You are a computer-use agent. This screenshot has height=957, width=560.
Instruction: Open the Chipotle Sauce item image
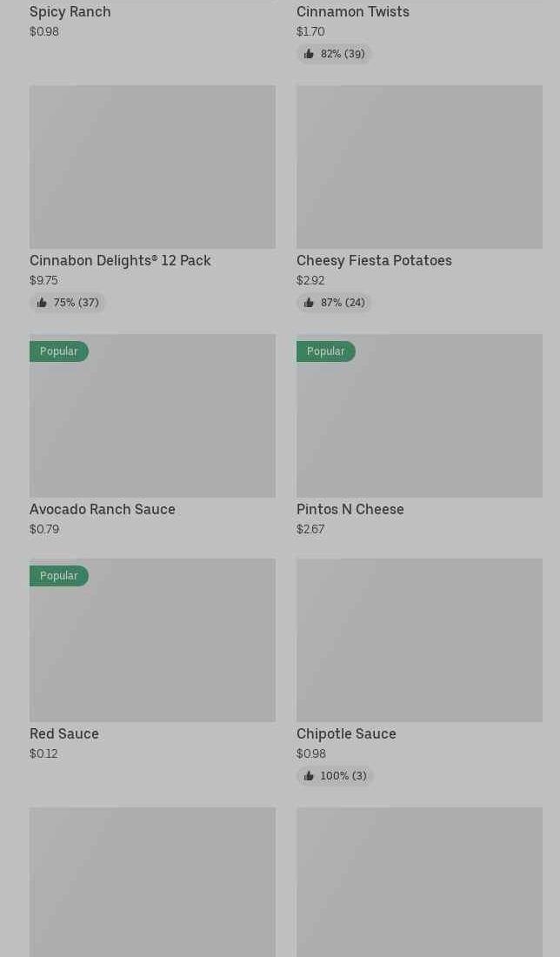(x=419, y=640)
